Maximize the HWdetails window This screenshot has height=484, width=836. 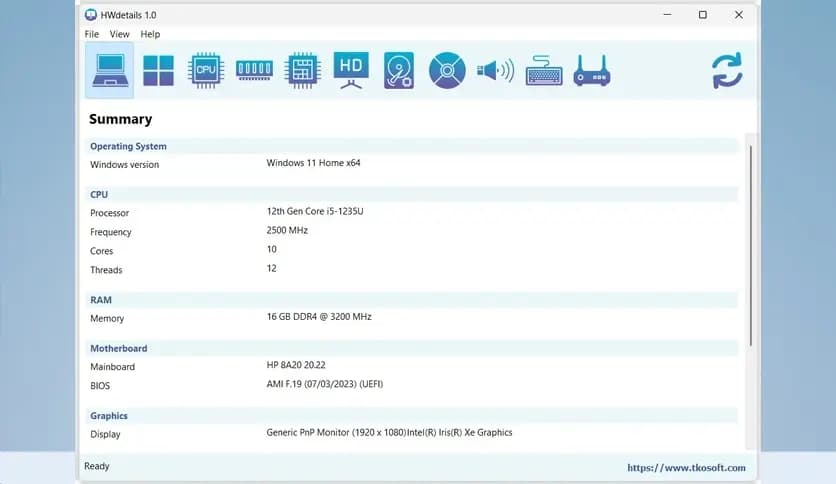(703, 15)
